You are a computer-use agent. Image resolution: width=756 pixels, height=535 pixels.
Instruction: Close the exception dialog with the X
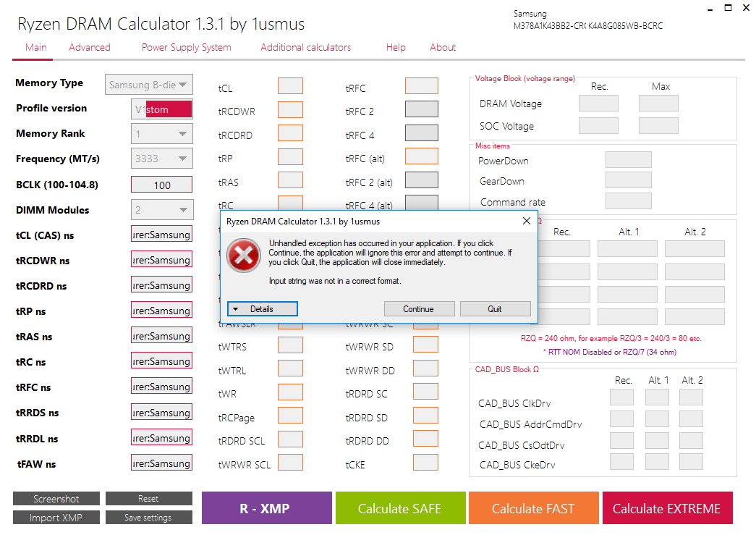pyautogui.click(x=527, y=221)
